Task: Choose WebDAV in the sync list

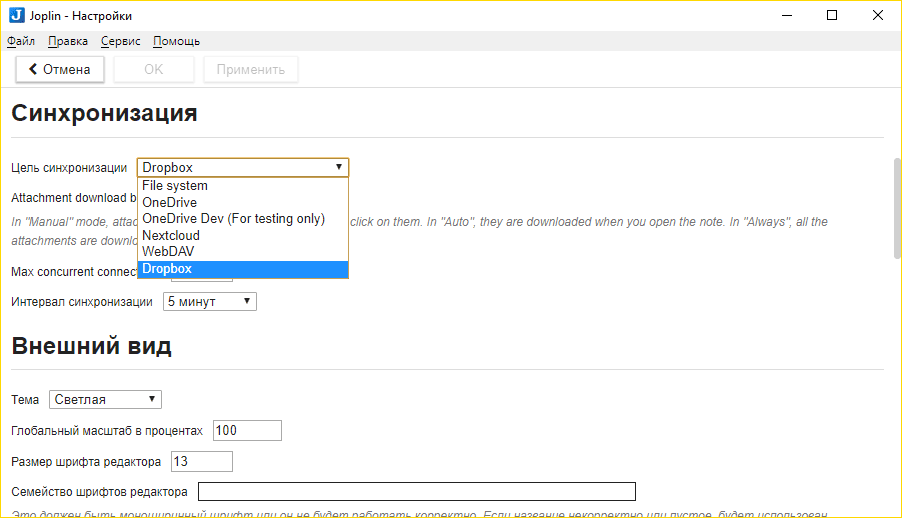Action: tap(243, 252)
